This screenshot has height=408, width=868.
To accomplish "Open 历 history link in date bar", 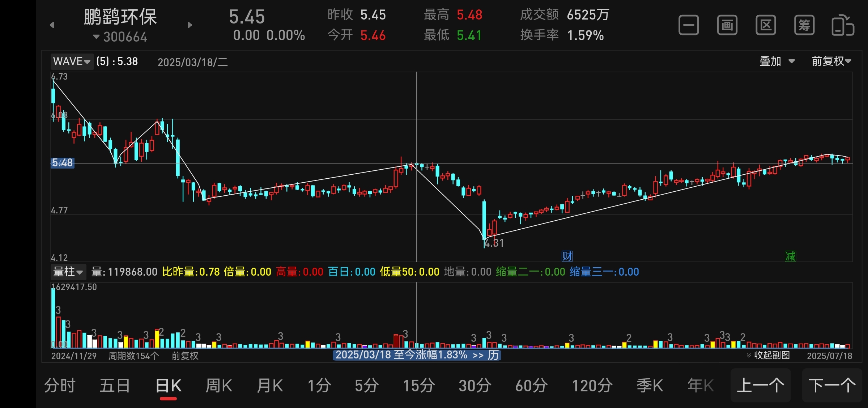I will pyautogui.click(x=493, y=355).
